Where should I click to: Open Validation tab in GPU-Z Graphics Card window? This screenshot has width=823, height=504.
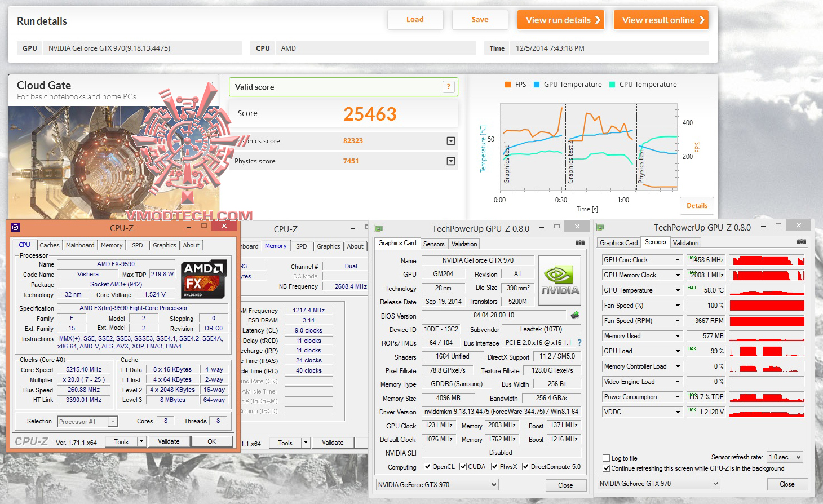tap(464, 244)
